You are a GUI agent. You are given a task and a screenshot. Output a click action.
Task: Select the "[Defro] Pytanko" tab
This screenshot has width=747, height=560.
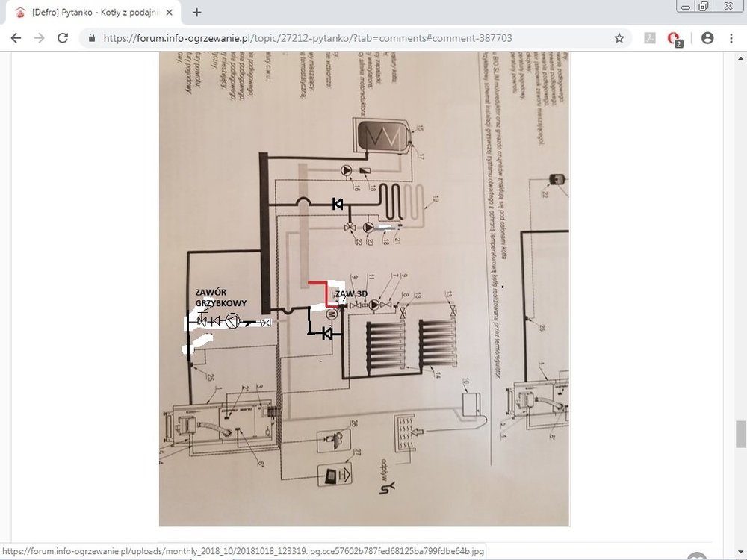coord(90,13)
